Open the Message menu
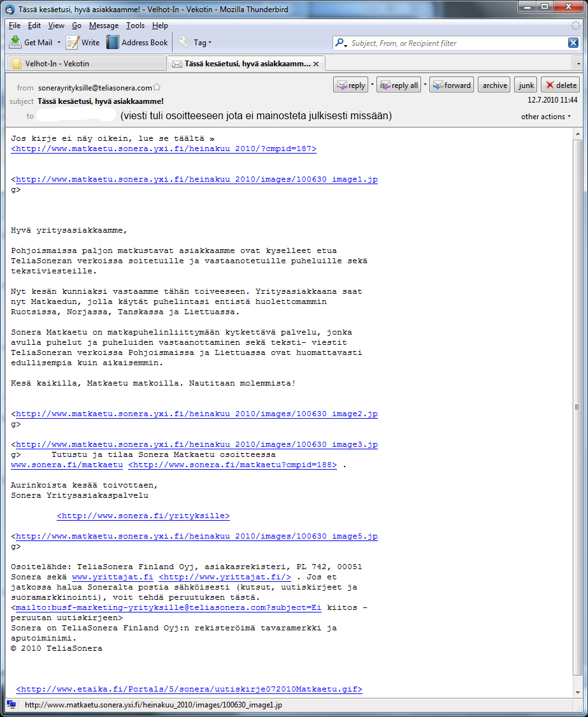Screen dimensions: 588x717 (x=103, y=25)
